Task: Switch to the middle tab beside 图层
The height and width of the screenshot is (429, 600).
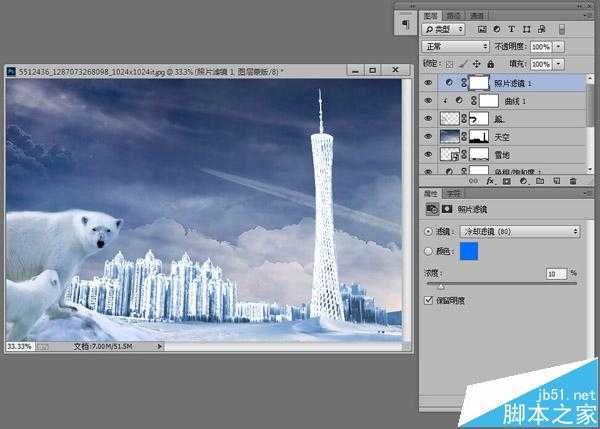Action: click(454, 16)
